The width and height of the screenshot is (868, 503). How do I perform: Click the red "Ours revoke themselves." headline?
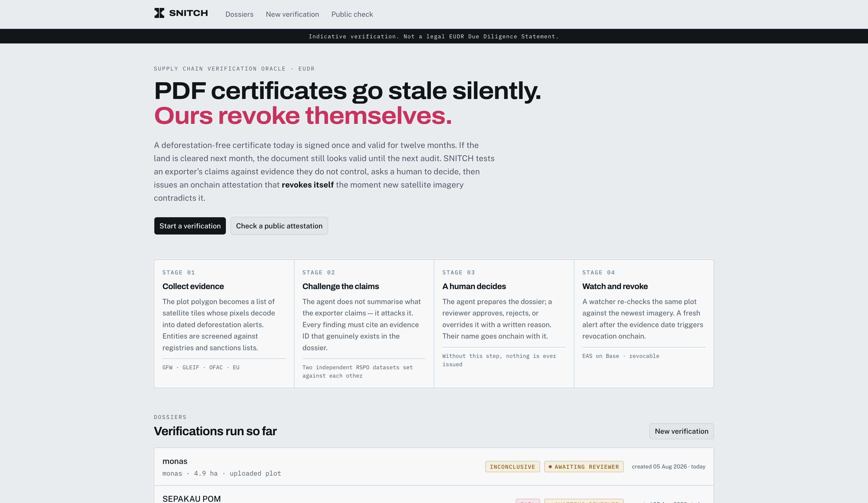303,115
